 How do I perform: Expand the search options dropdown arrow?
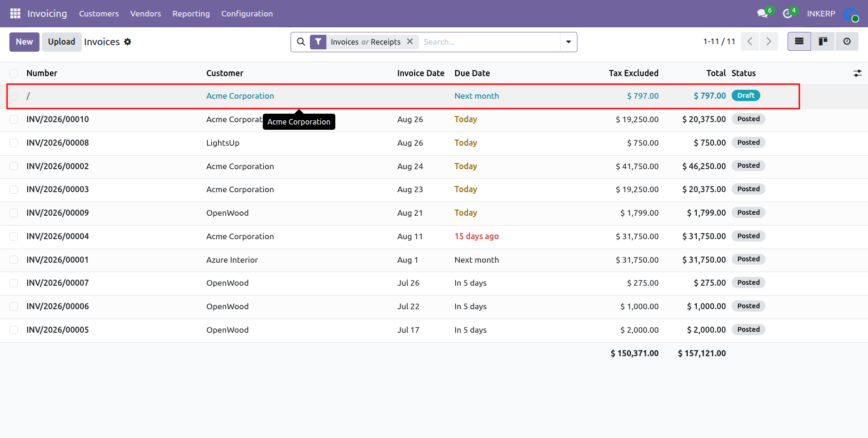click(568, 42)
